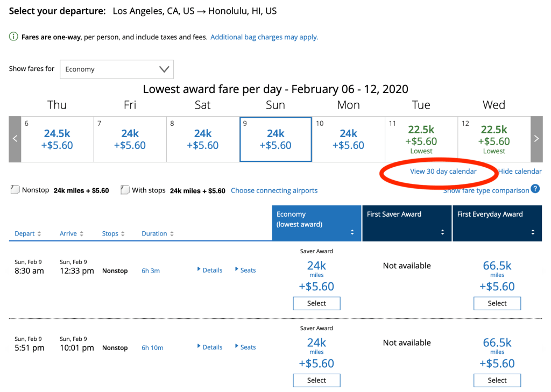Select the Economy (lowest award) column tab

tap(316, 223)
